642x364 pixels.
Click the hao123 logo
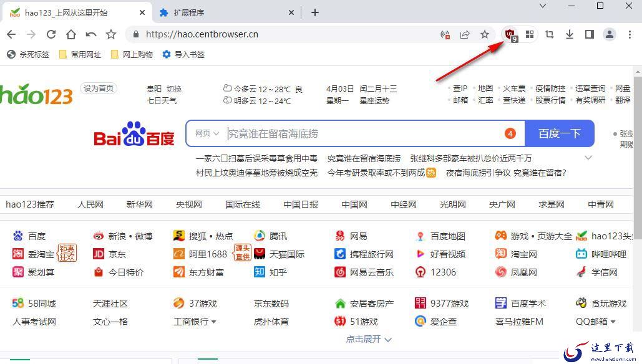36,95
